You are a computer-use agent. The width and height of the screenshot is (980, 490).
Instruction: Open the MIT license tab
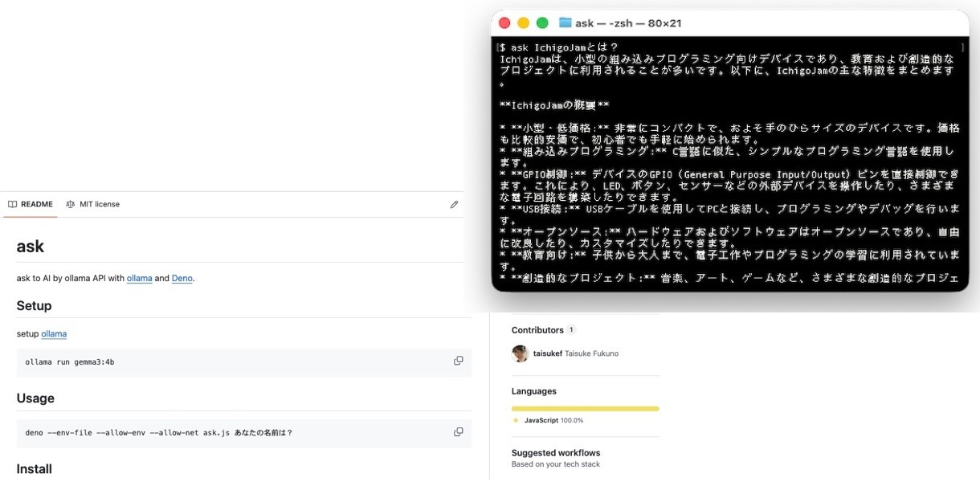coord(92,205)
